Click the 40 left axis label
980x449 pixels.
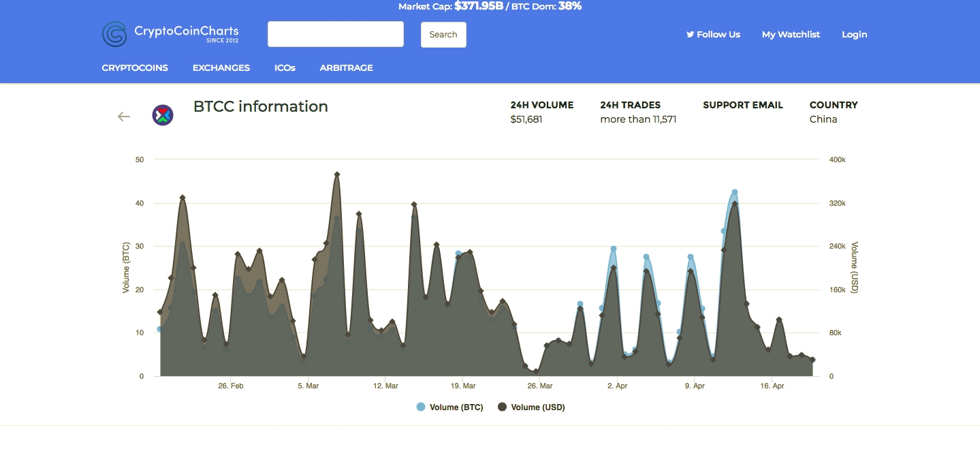[140, 203]
